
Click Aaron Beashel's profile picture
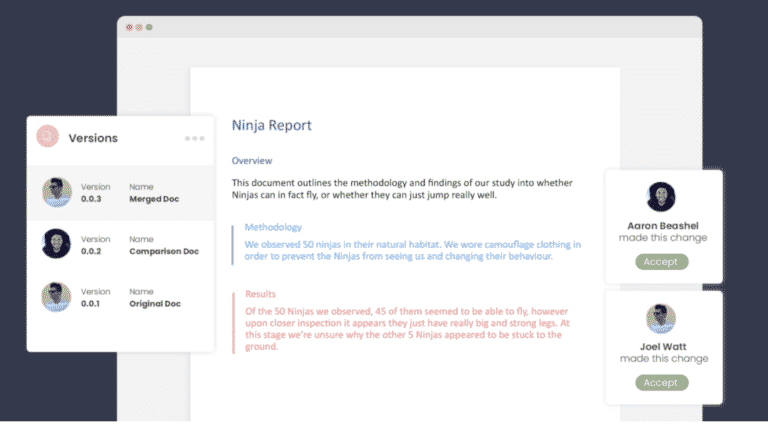click(x=661, y=197)
